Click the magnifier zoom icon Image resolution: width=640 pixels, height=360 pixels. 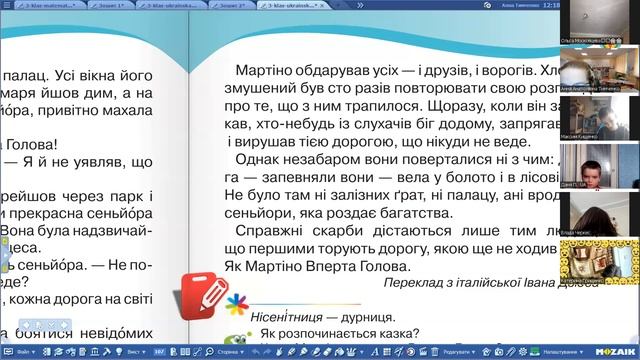pos(210,351)
